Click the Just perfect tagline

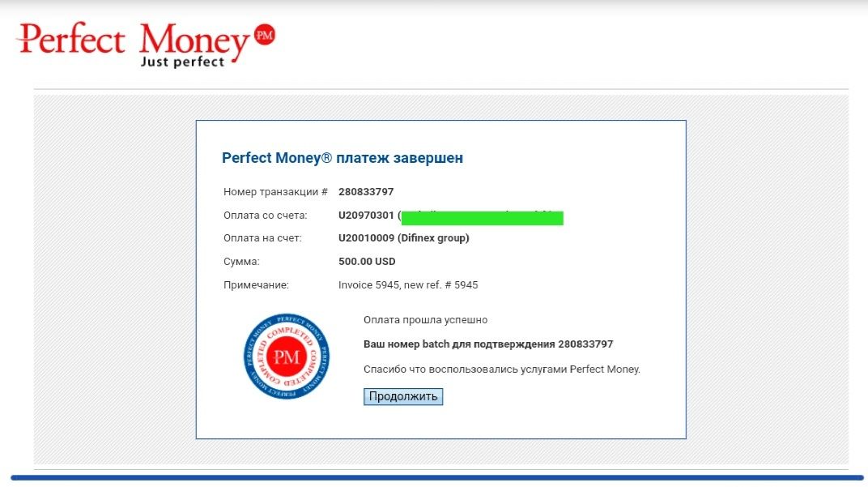pos(182,62)
